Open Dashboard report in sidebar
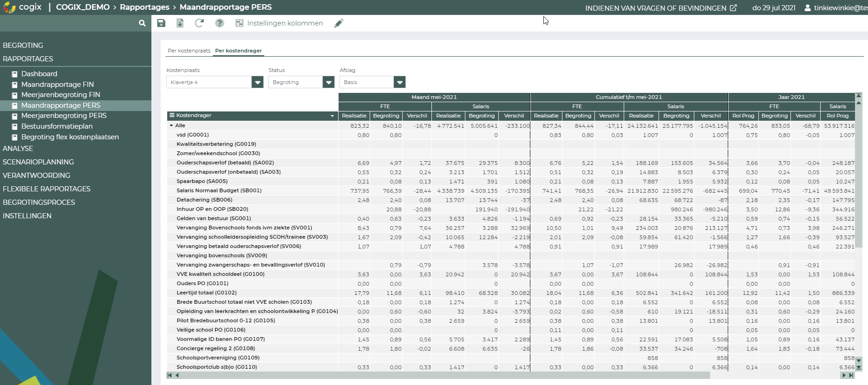This screenshot has height=385, width=868. click(x=39, y=74)
